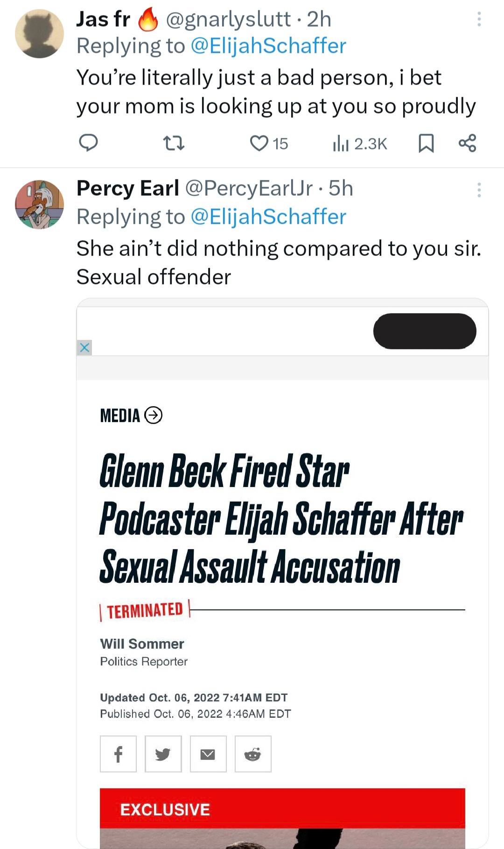Reply to Jas fr's tweet

(x=88, y=143)
